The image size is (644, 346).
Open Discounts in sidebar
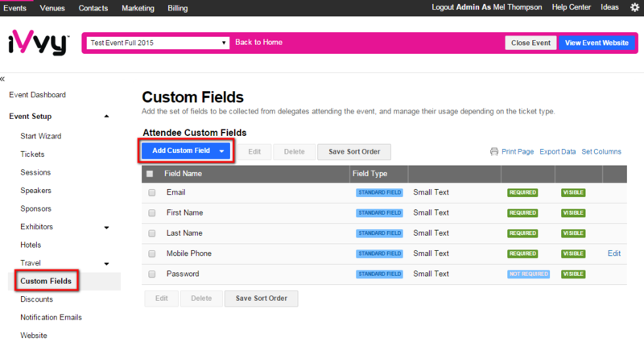[x=36, y=299]
